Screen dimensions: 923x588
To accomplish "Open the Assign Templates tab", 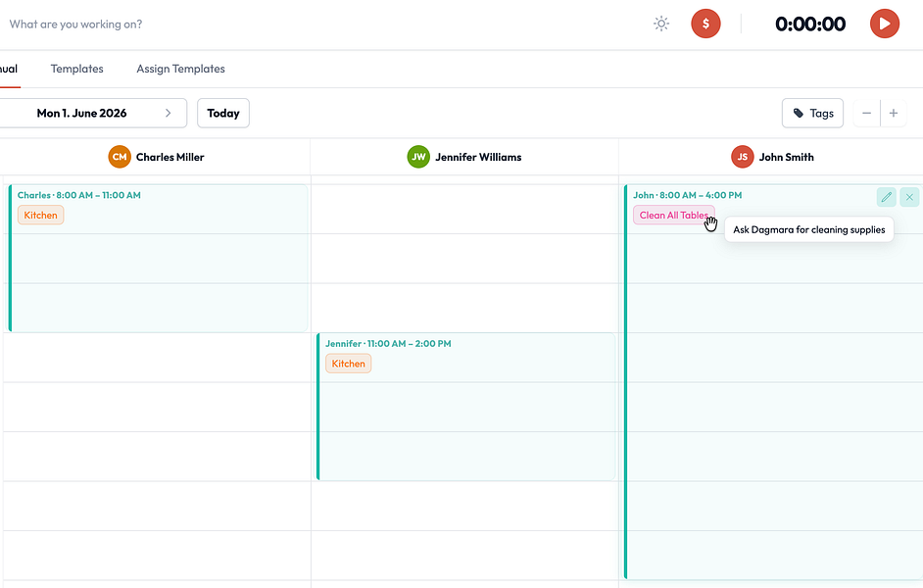I will pyautogui.click(x=180, y=69).
